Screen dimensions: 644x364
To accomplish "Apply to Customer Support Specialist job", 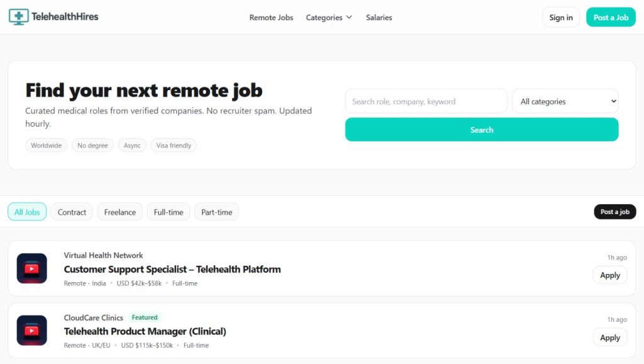I will 609,275.
